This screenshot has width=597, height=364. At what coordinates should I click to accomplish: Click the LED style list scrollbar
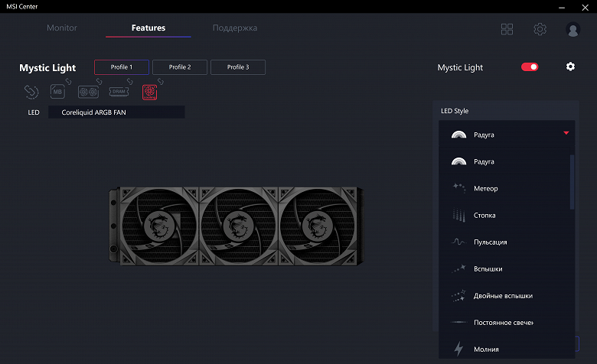click(572, 182)
